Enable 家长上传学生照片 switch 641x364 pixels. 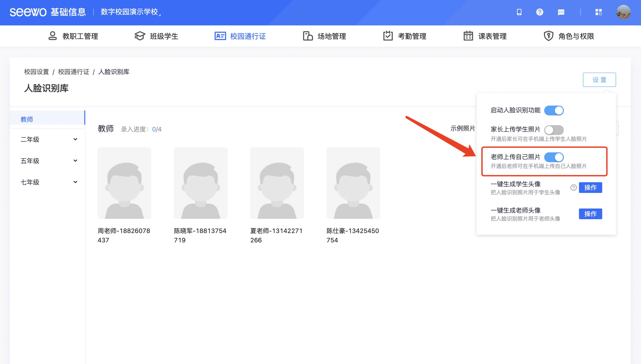[x=554, y=130]
